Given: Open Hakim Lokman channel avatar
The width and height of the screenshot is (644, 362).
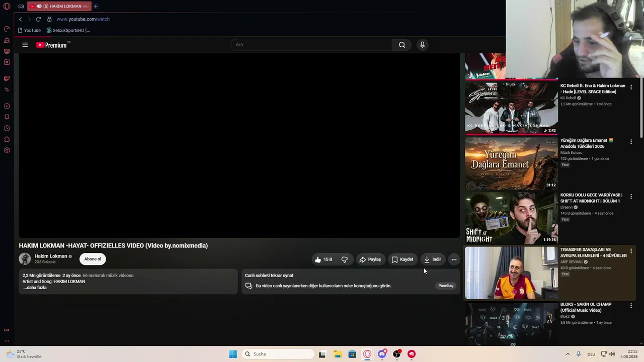Looking at the screenshot, I should tap(25, 259).
